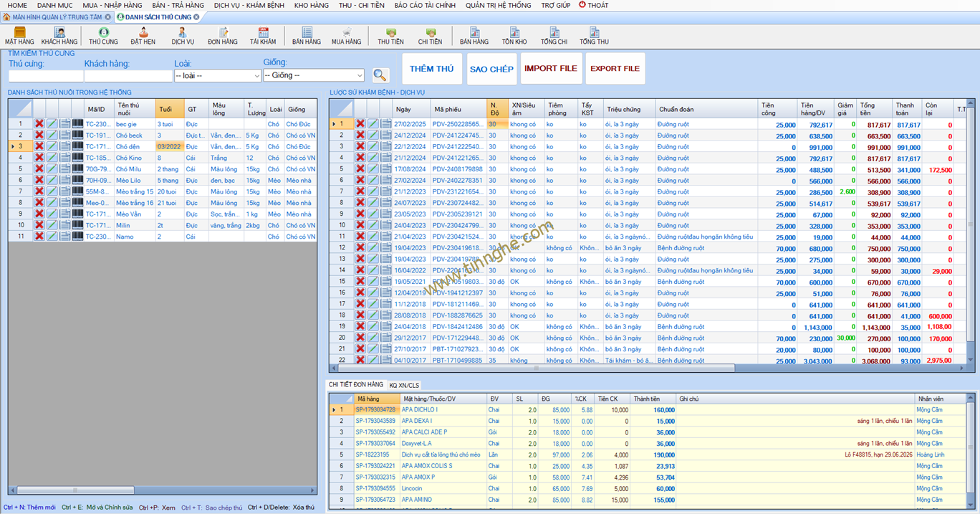This screenshot has height=514, width=980.
Task: Click barcode icon for Milin row
Action: pos(77,225)
